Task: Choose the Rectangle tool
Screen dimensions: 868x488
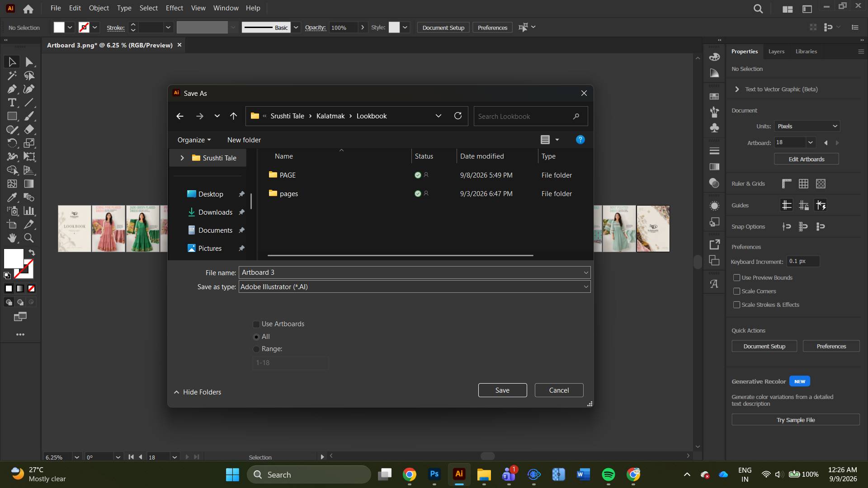Action: click(x=12, y=116)
